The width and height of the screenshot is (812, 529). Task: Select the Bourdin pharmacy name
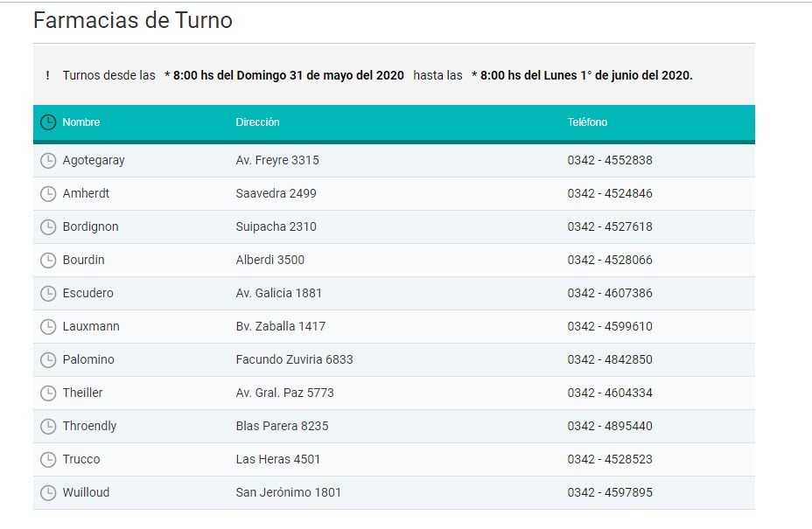(83, 261)
